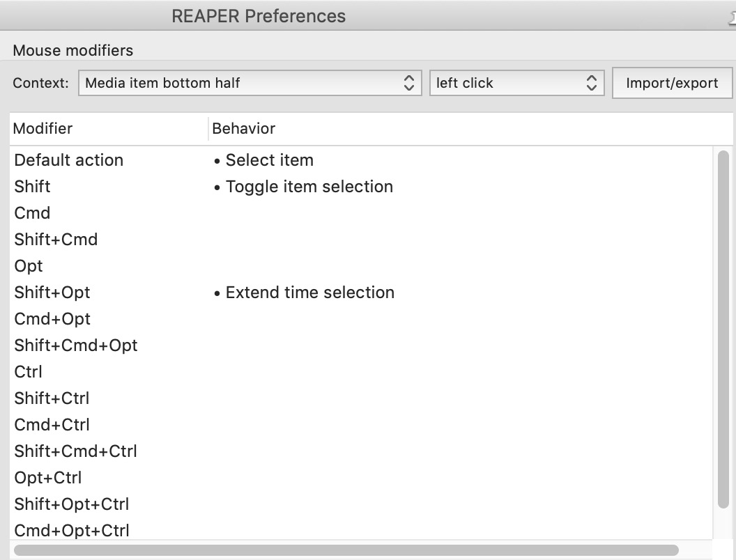Select the Shift+Opt modifier row
Screen dimensions: 736x560
360,293
